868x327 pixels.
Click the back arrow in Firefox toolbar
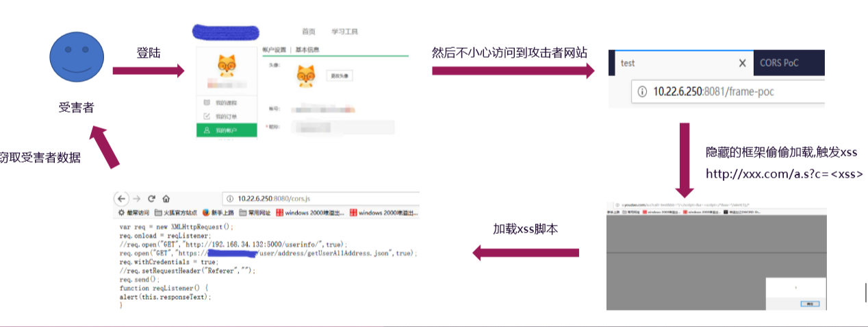[x=121, y=199]
